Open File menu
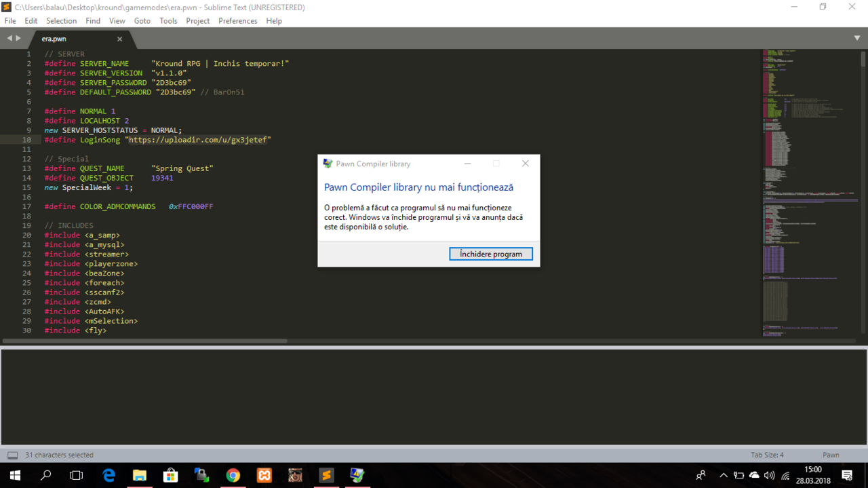Screen dimensions: 868x488 click(x=10, y=21)
